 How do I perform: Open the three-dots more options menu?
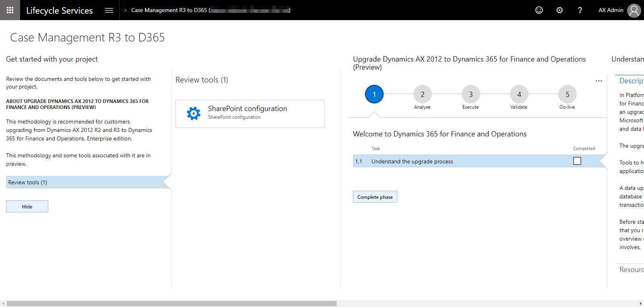pyautogui.click(x=599, y=81)
